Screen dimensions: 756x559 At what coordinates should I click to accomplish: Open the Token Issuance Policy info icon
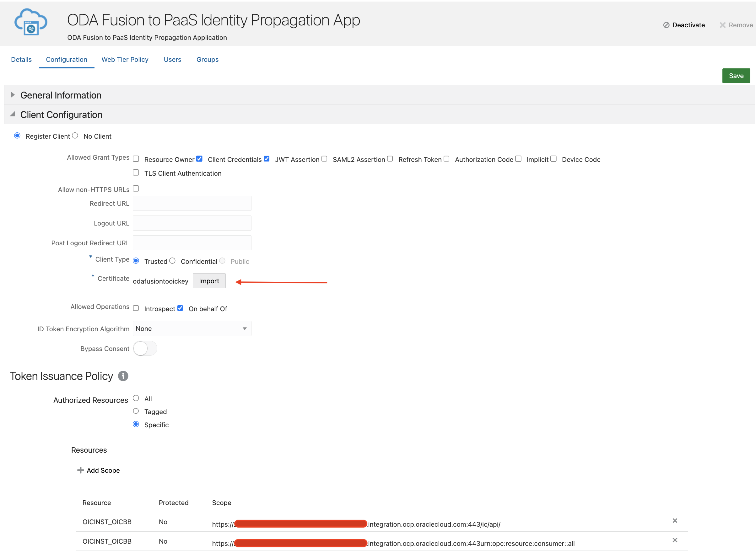click(123, 376)
